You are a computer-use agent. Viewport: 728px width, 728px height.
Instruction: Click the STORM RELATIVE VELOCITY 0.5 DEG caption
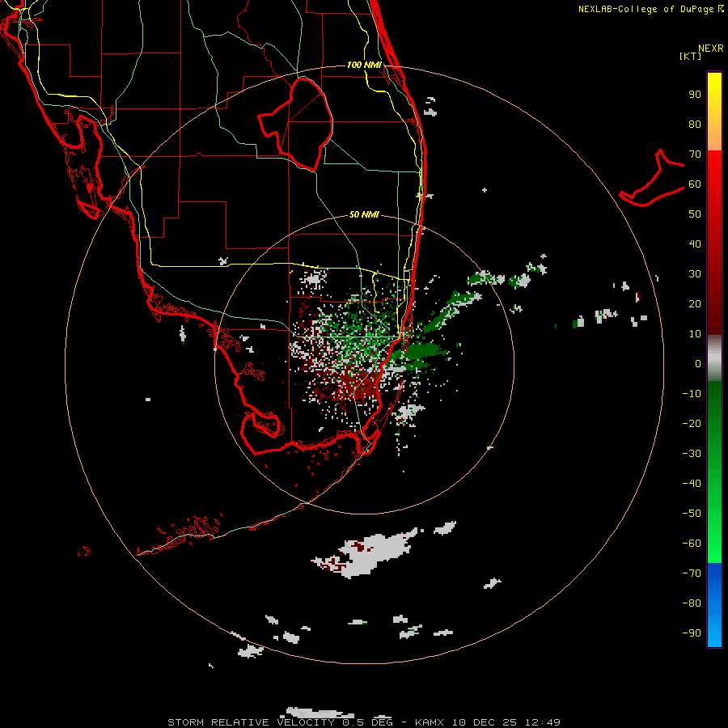click(x=280, y=722)
